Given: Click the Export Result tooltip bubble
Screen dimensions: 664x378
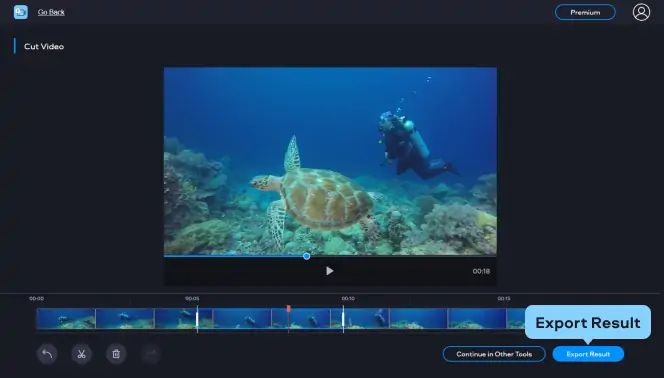Looking at the screenshot, I should pyautogui.click(x=588, y=323).
